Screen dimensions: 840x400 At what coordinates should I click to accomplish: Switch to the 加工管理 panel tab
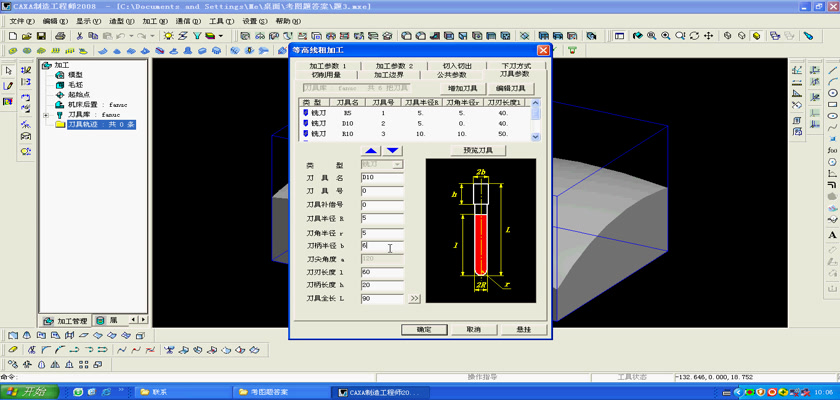click(65, 321)
